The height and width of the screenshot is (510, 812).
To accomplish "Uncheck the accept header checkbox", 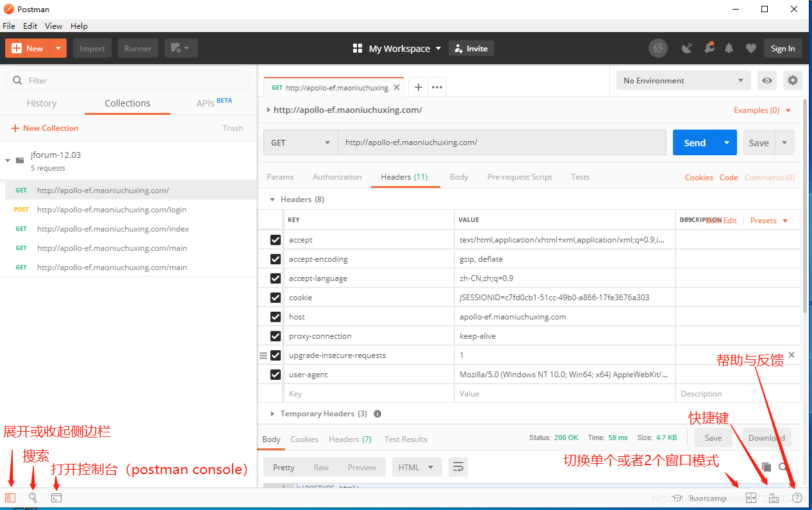I will click(x=276, y=240).
